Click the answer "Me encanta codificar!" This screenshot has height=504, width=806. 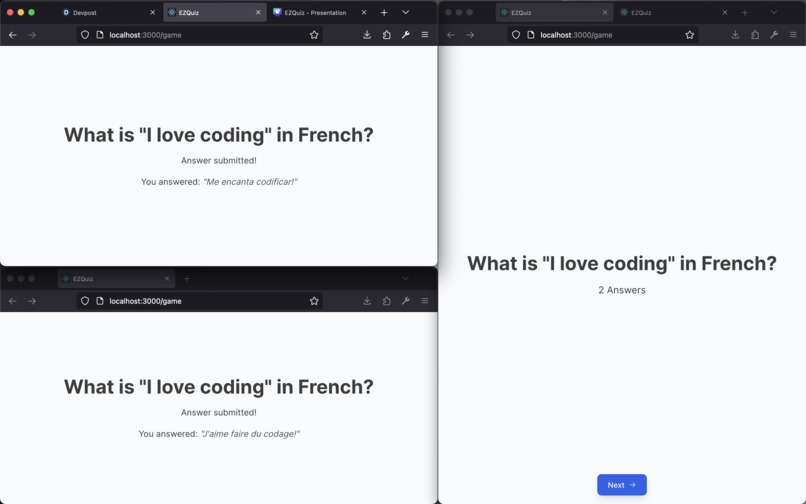pos(250,182)
